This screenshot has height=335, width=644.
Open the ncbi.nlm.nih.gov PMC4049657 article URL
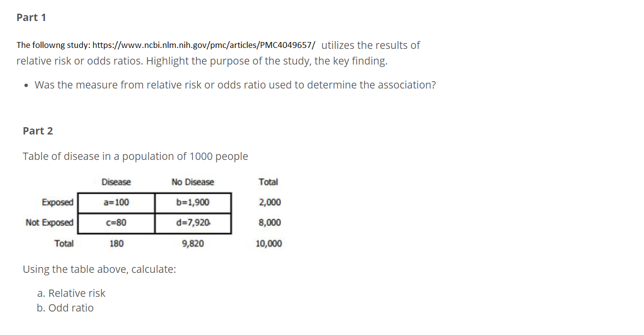[204, 45]
